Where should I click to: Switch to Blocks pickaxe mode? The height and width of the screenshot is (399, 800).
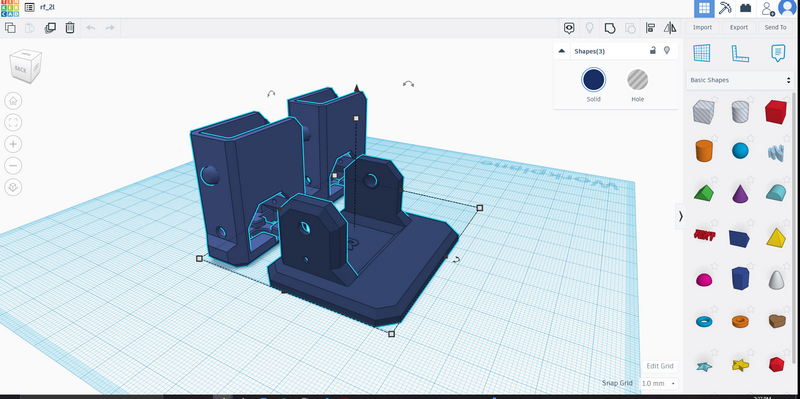click(725, 8)
